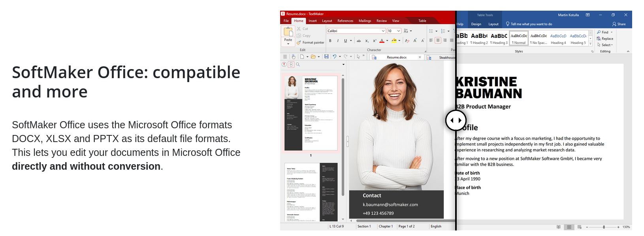Screen dimensions: 644x236
Task: Open the Table contextual ribbon tab
Action: coord(422,21)
